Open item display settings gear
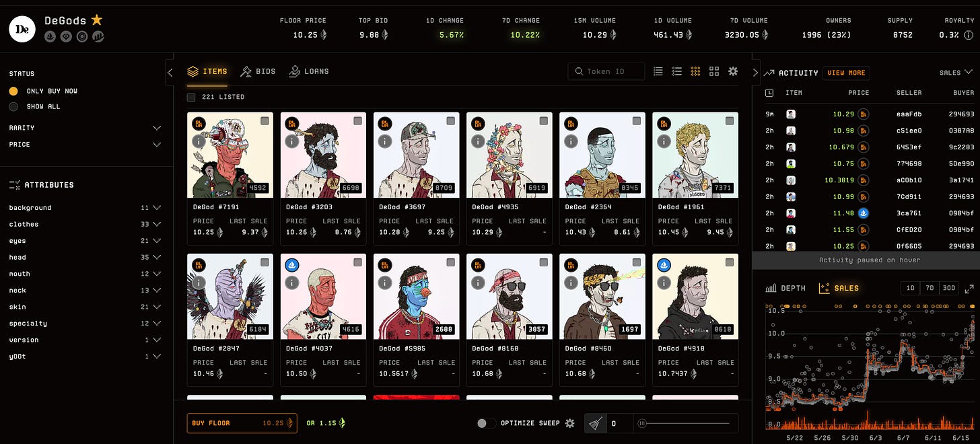Viewport: 980px width, 444px height. tap(733, 71)
